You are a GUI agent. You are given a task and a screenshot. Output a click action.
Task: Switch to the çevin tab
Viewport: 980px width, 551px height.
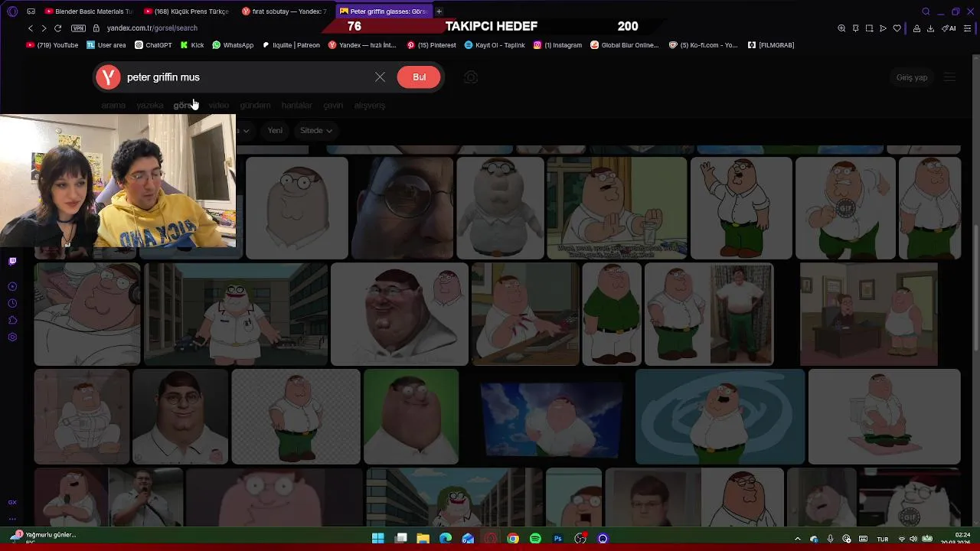333,106
